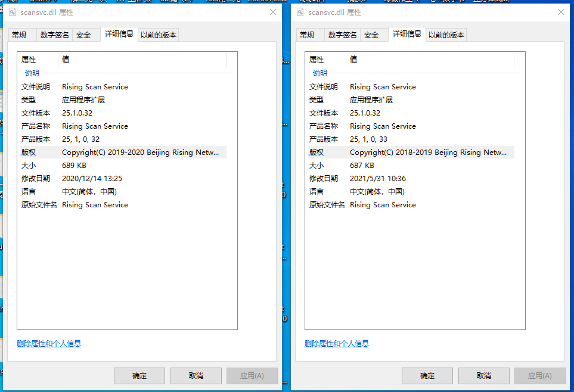574x392 pixels.
Task: Click 删除属性和个人信息 link in left dialog
Action: [x=49, y=343]
